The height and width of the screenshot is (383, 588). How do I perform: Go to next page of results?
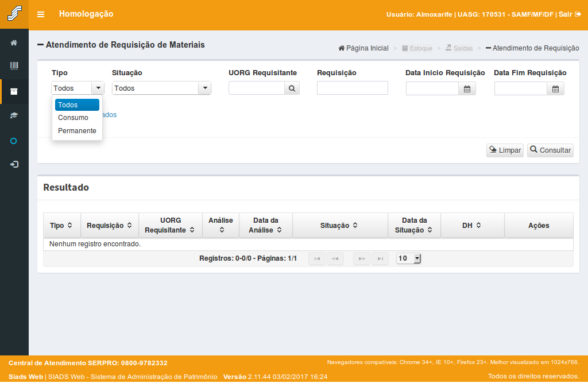[x=362, y=258]
